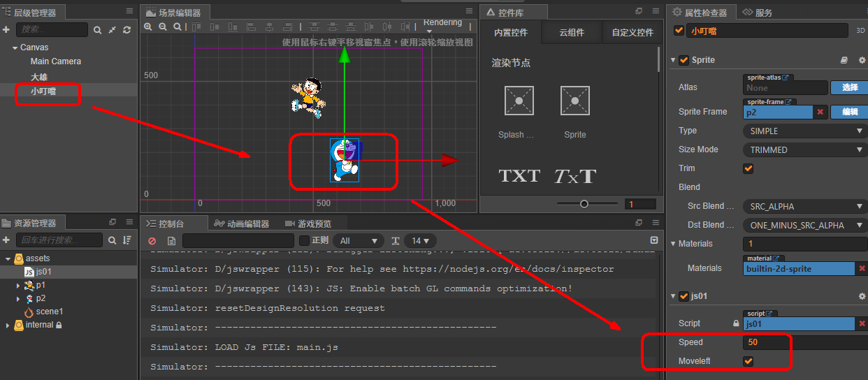This screenshot has height=380, width=868.
Task: Collapse the Canvas node in hierarchy
Action: (x=14, y=47)
